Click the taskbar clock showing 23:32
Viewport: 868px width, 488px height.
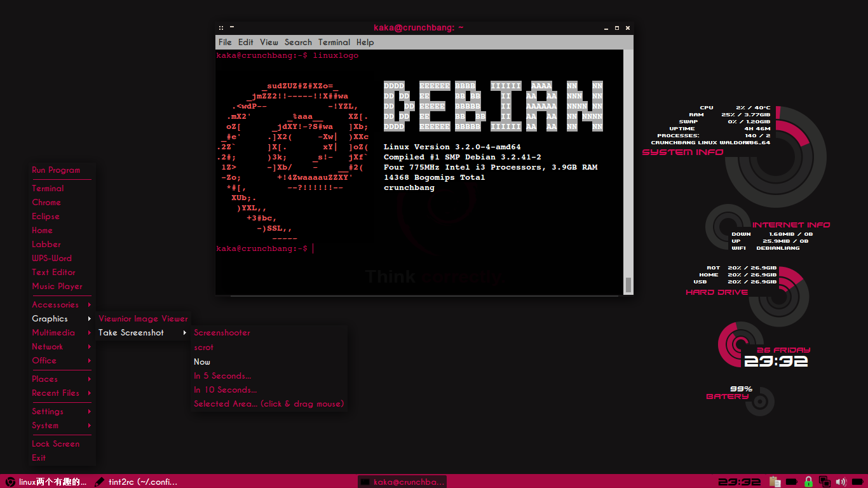(740, 482)
